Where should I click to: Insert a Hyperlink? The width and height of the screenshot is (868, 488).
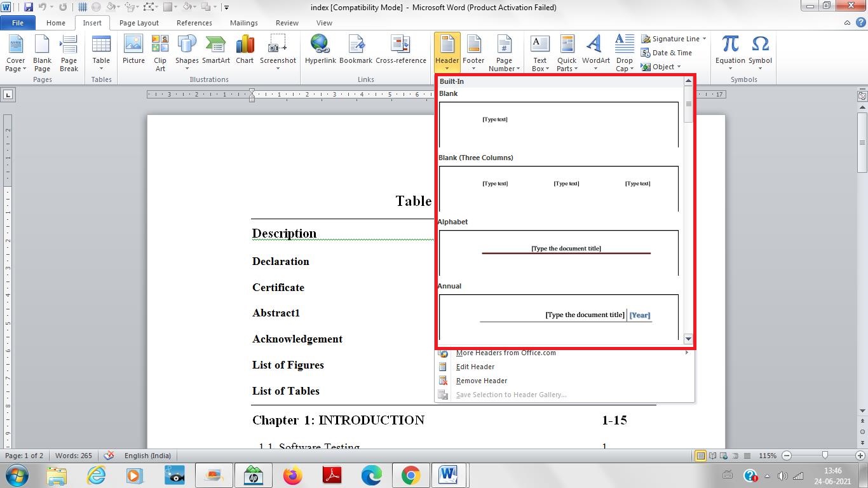[x=320, y=51]
